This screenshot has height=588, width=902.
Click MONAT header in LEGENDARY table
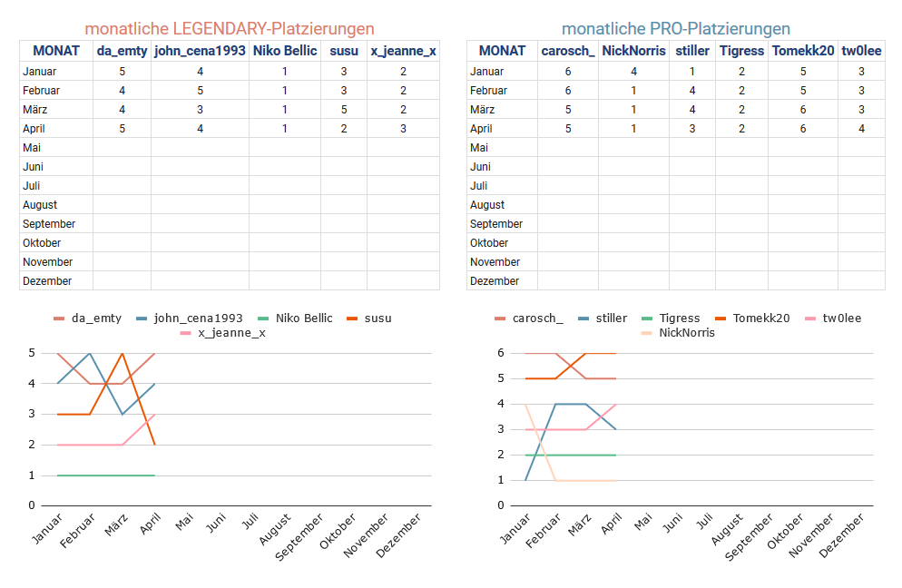coord(56,51)
